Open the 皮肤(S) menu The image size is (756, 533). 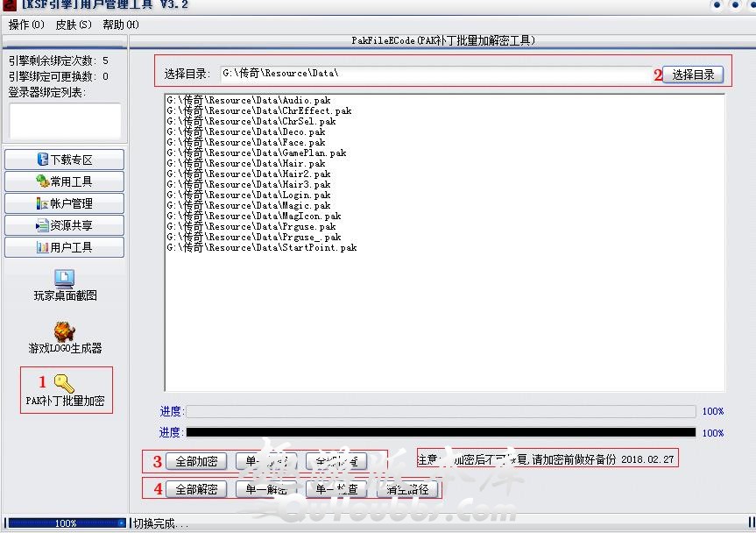(73, 25)
